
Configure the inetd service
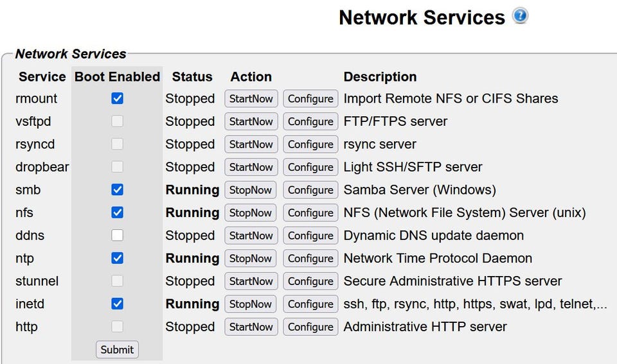310,304
